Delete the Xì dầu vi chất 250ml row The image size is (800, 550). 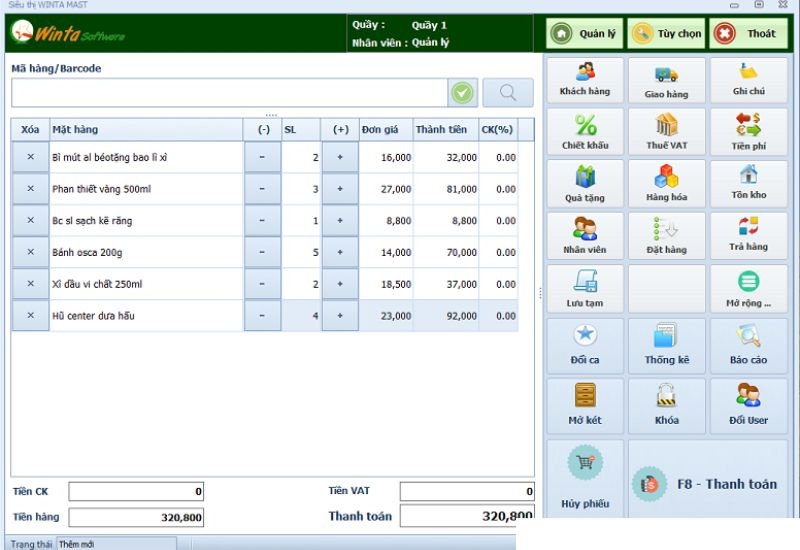pyautogui.click(x=31, y=284)
